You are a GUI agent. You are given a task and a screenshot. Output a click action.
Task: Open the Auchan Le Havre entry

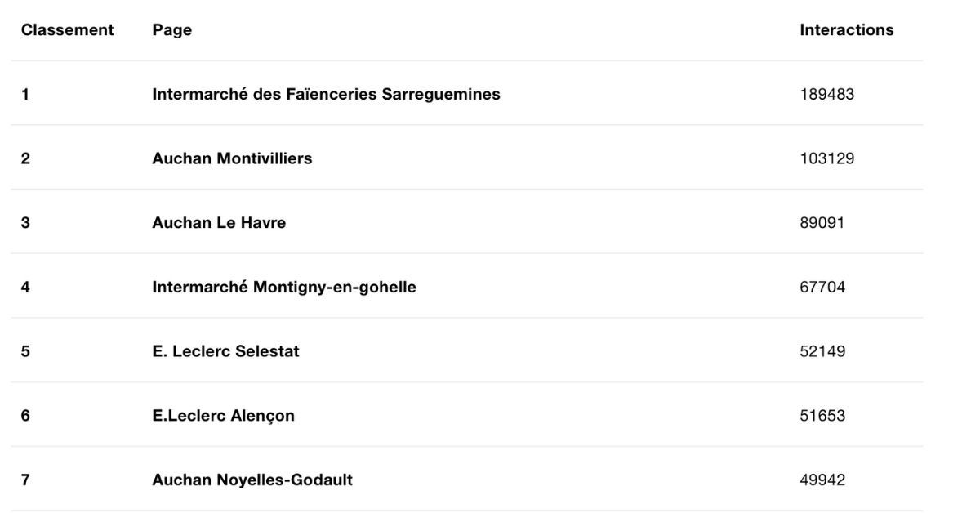point(219,222)
